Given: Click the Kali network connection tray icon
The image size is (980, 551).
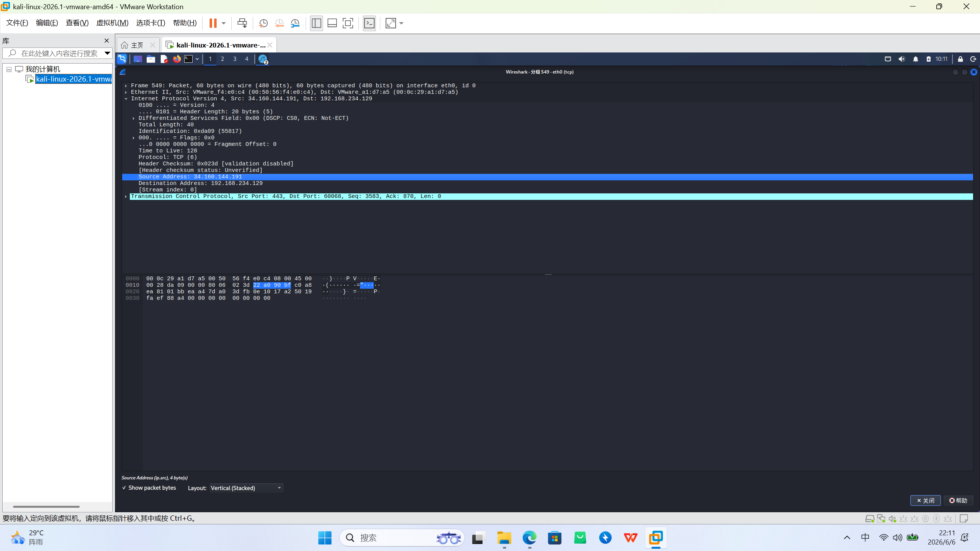Looking at the screenshot, I should [888, 59].
